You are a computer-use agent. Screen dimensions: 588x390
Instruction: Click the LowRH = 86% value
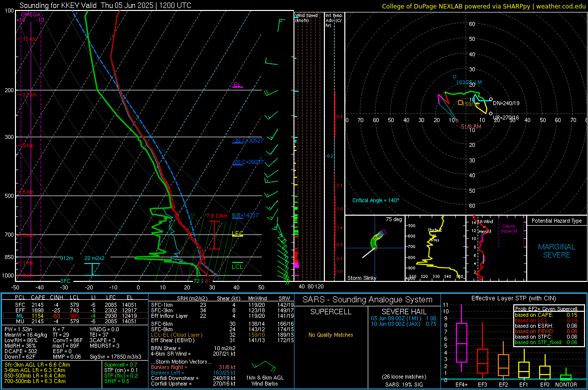[x=20, y=341]
